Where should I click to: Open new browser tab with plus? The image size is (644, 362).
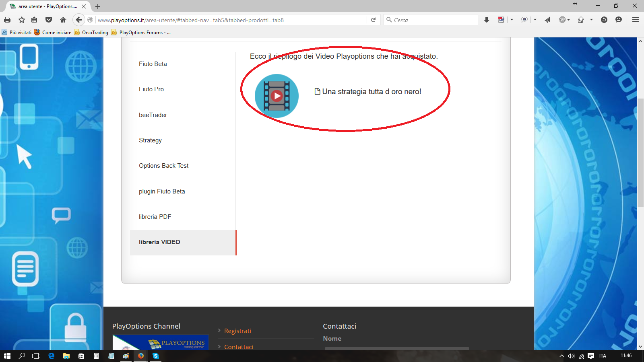point(98,6)
